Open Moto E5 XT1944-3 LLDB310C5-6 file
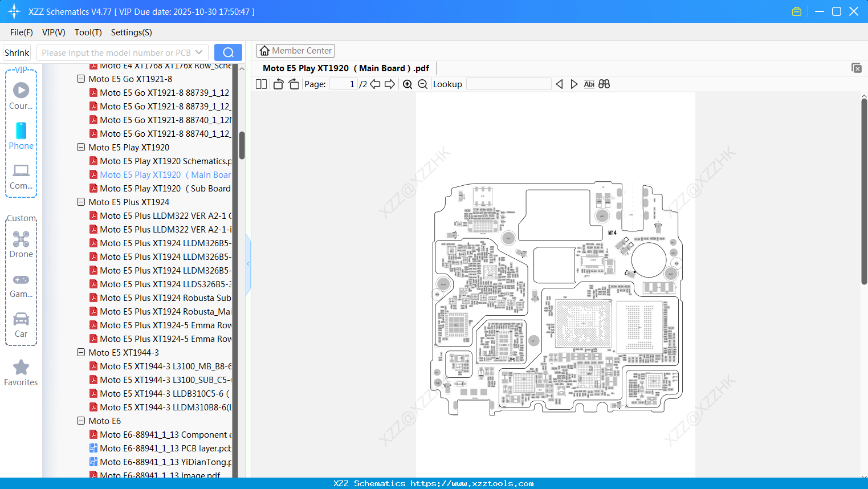Screen dimensions: 868x489 coord(160,394)
